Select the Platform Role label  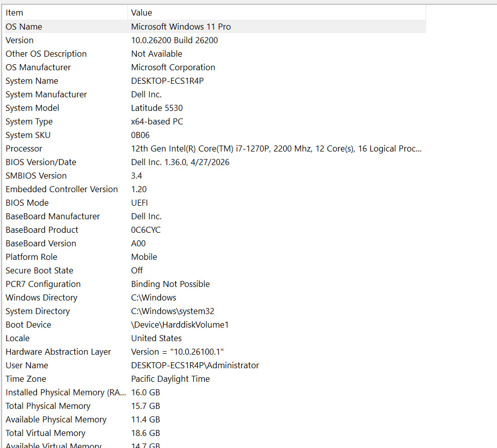click(32, 257)
